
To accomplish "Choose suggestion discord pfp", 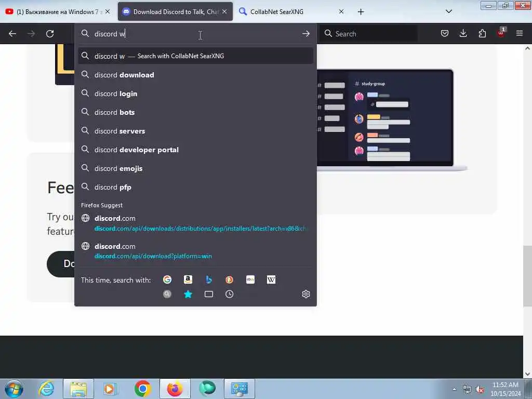I will (x=195, y=187).
